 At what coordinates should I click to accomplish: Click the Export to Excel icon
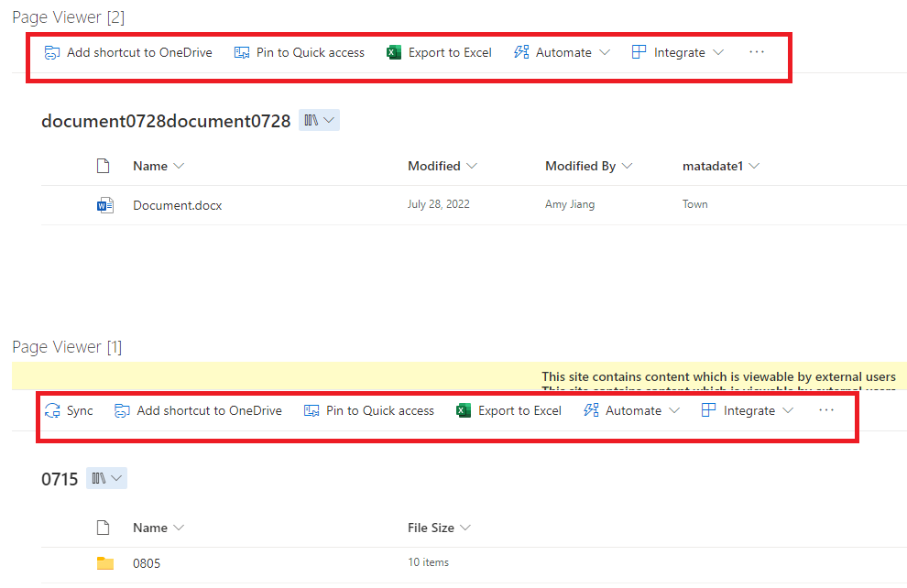394,52
